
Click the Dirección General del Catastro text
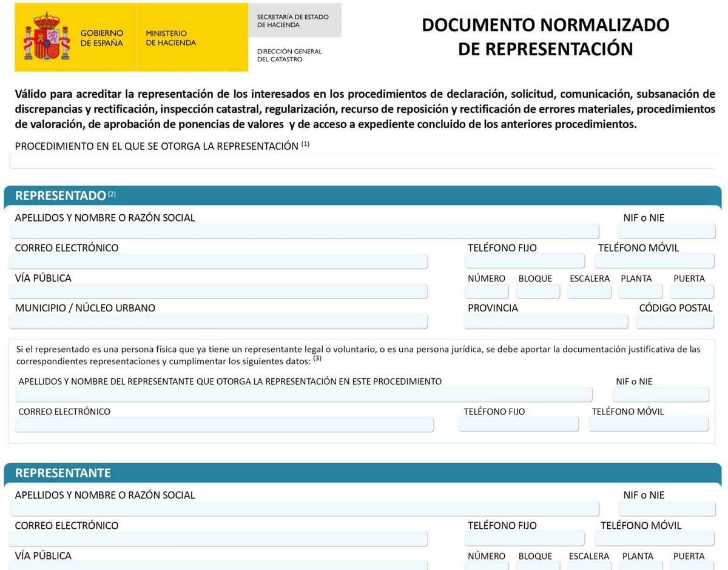[x=289, y=55]
